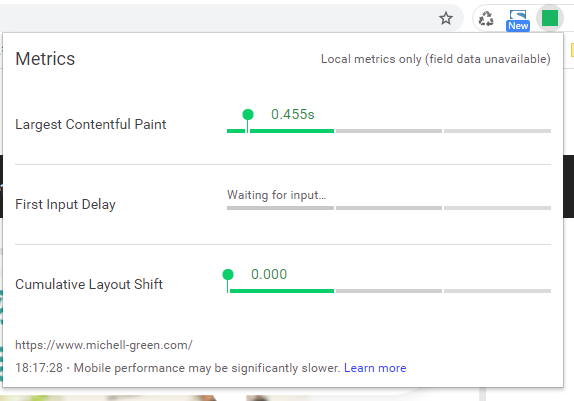Bookmark this page with the star icon
The image size is (574, 401).
(446, 18)
